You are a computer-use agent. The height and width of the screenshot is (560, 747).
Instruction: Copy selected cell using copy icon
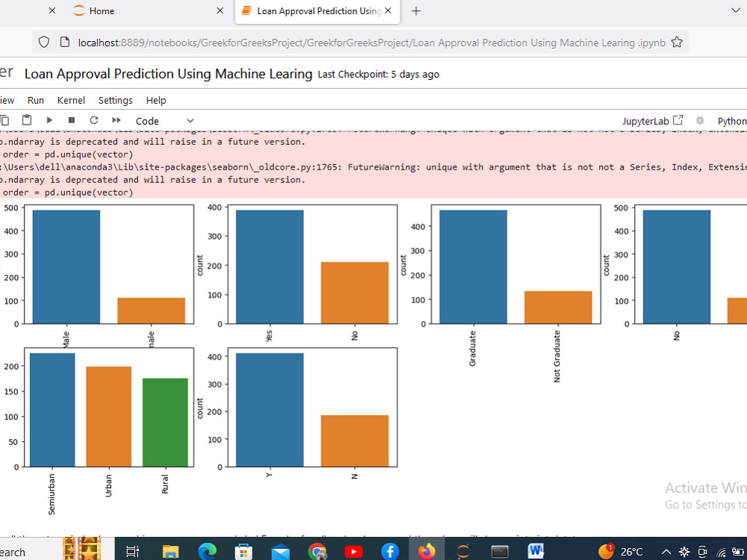point(6,119)
